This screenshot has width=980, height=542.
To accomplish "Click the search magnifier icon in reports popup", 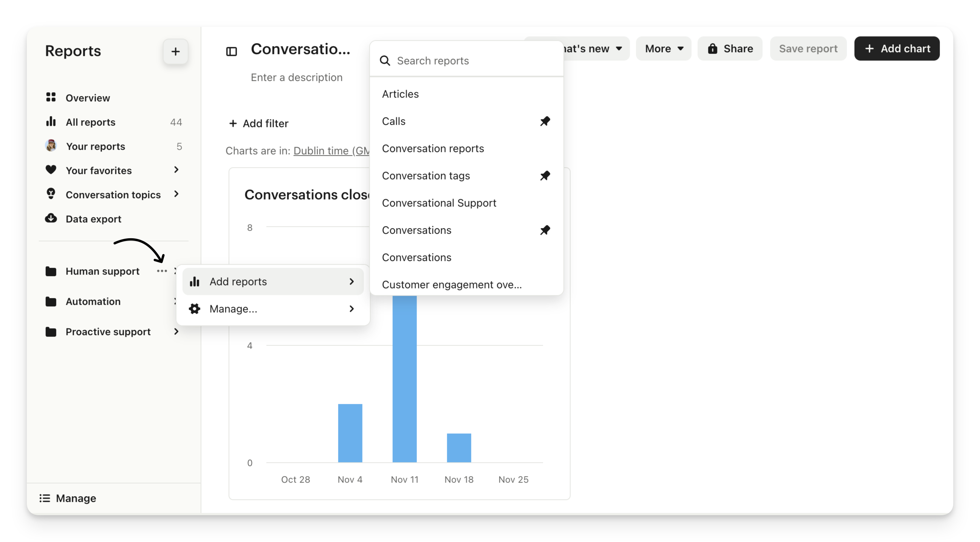I will (x=385, y=61).
